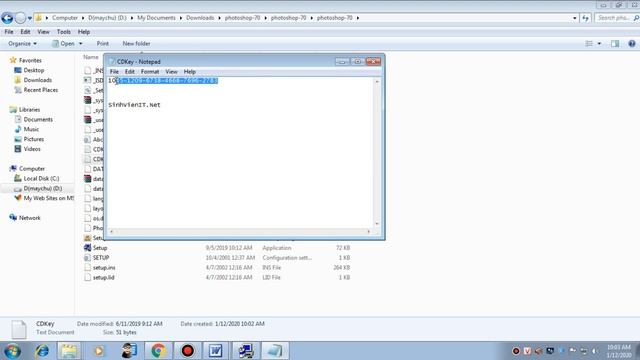Click the Computer breadcrumb in address bar
Viewport: 640px width, 360px height.
(64, 18)
